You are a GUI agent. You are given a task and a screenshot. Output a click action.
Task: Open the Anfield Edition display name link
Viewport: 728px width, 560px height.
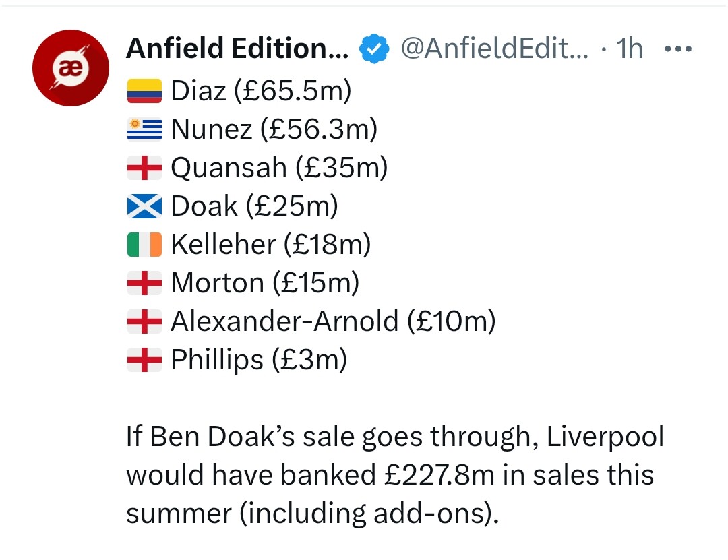coord(237,49)
